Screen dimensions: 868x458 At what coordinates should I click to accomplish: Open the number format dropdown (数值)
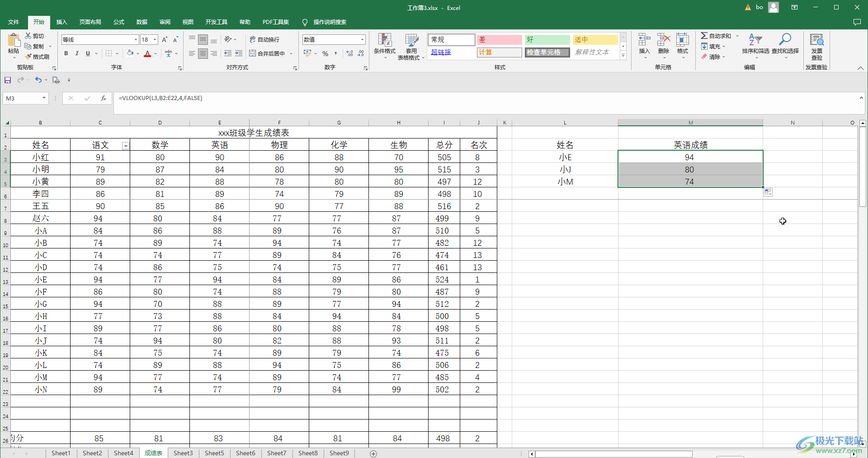pos(362,40)
